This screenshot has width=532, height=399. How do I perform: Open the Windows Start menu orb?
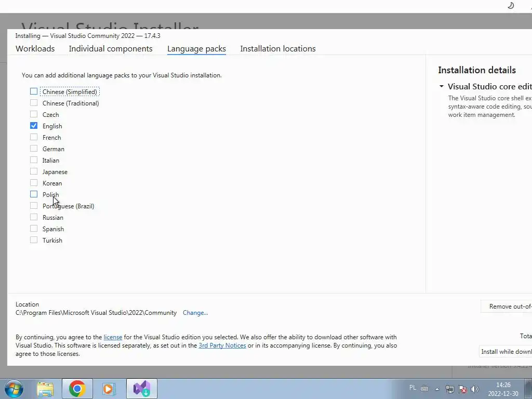[14, 389]
